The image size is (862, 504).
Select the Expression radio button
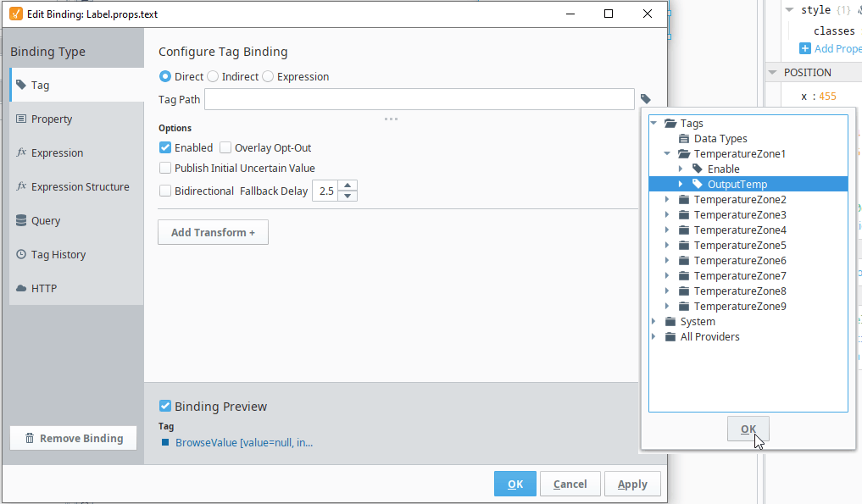point(268,76)
